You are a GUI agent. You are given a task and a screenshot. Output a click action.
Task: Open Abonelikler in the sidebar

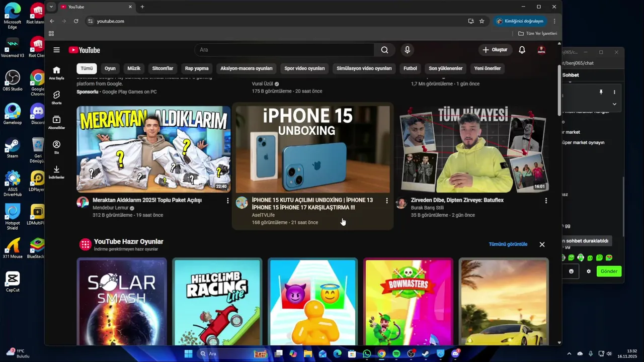(56, 122)
